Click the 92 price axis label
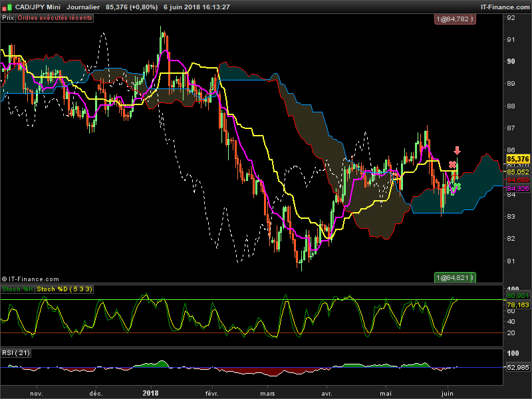Screen dimensions: 532x399 511,18
